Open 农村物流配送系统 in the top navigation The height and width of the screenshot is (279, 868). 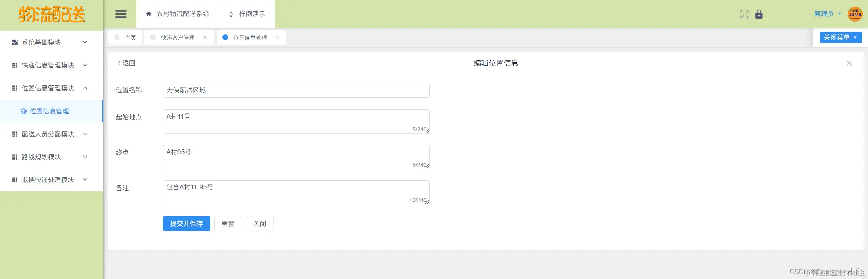point(177,14)
